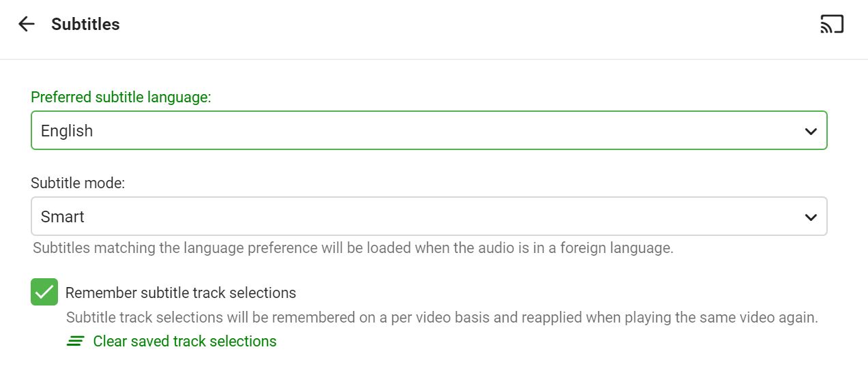Click the selected 'Smart' mode value
The width and height of the screenshot is (868, 373).
[63, 217]
